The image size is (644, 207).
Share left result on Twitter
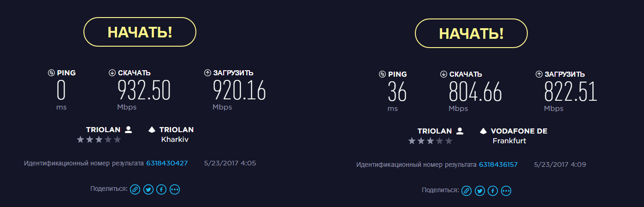click(x=148, y=189)
